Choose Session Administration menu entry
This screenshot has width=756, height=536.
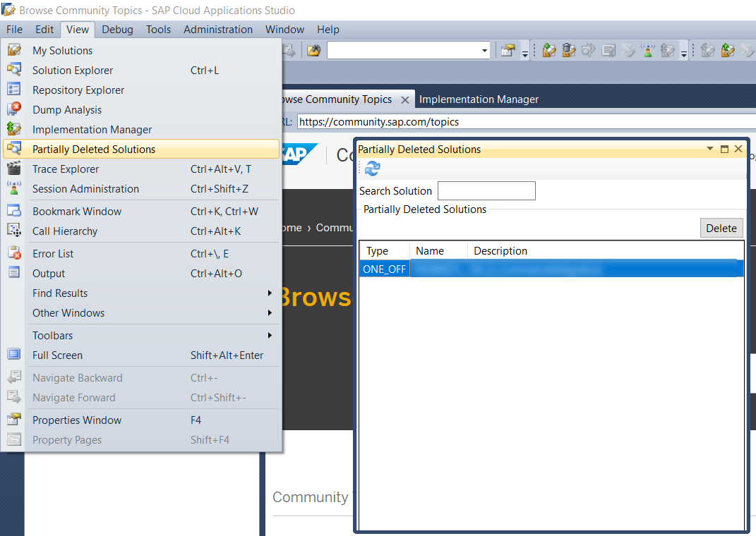(141, 189)
